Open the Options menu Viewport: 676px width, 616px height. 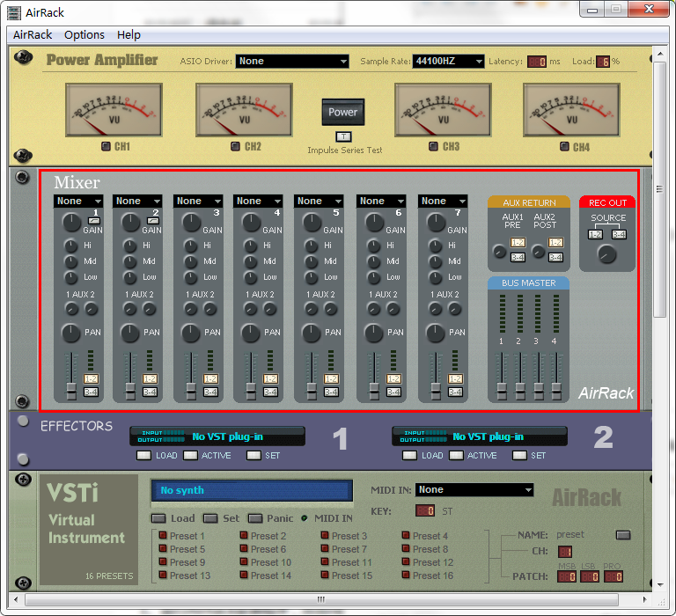(x=84, y=34)
